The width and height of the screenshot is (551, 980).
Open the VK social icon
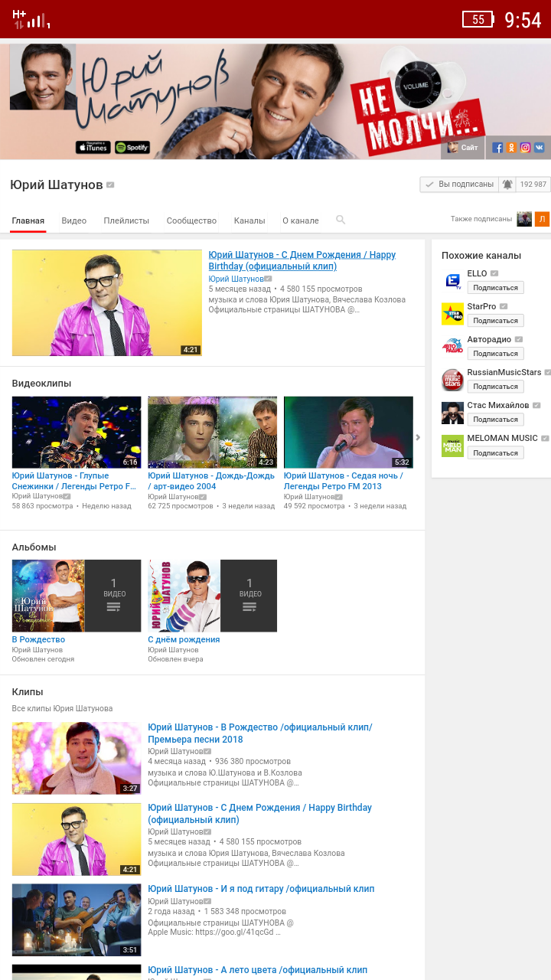point(540,148)
